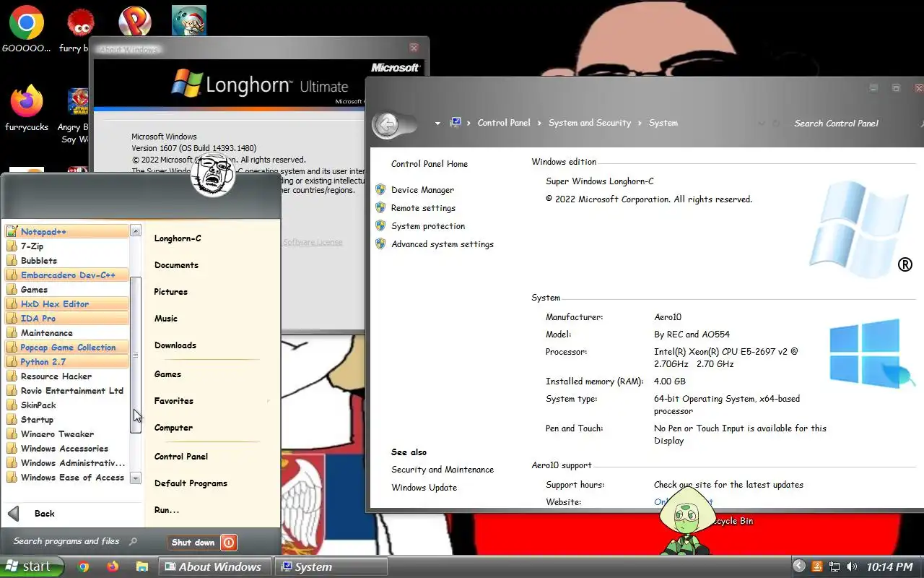Open the Peggle game desktop icon

(x=134, y=21)
